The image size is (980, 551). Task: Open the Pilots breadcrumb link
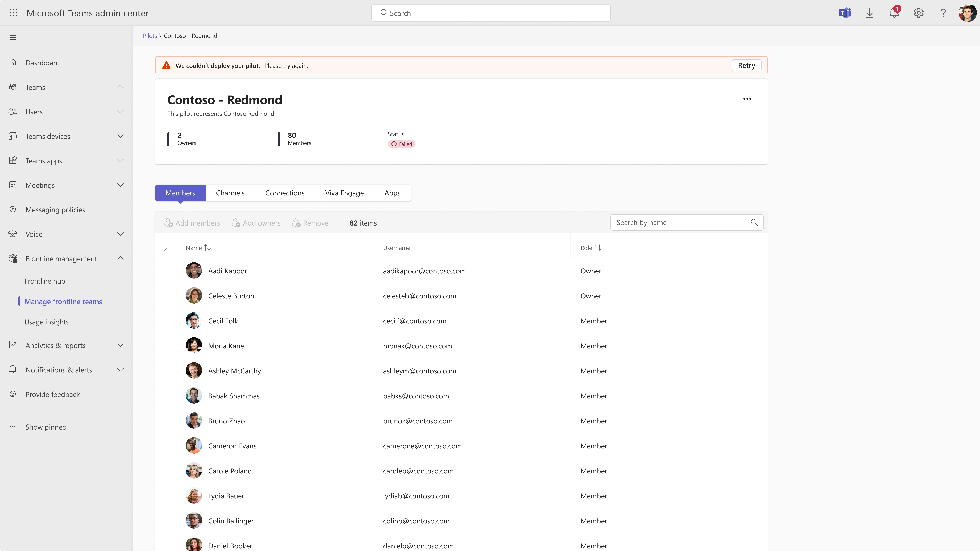point(150,35)
